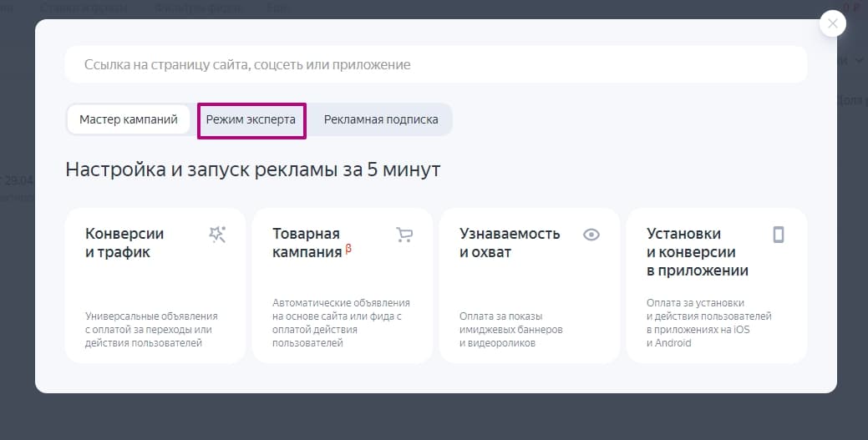The height and width of the screenshot is (440, 868).
Task: Click magic wand icon on Конверсии card
Action: click(x=217, y=235)
